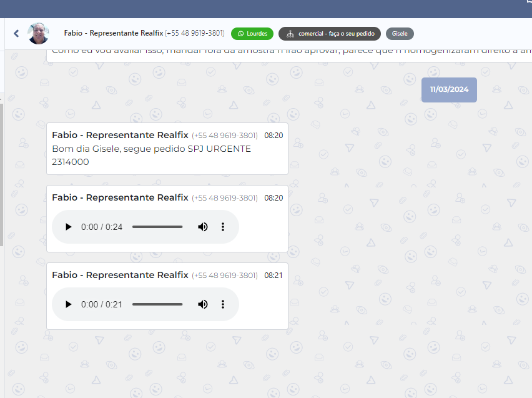
Task: Click the back arrow in chat header
Action: [16, 34]
